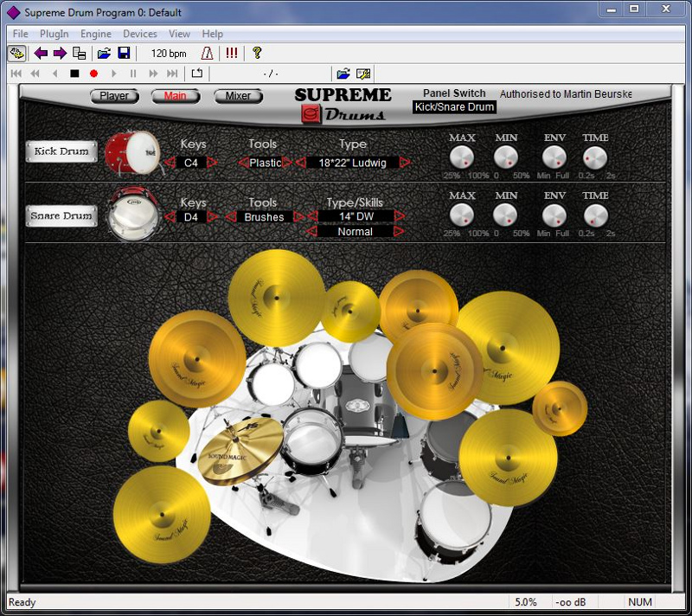The width and height of the screenshot is (692, 616).
Task: Click the Kick/Snare Drum panel switch
Action: point(454,107)
